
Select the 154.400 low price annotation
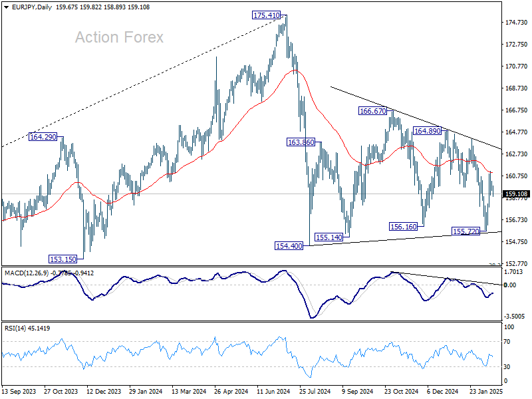(289, 246)
